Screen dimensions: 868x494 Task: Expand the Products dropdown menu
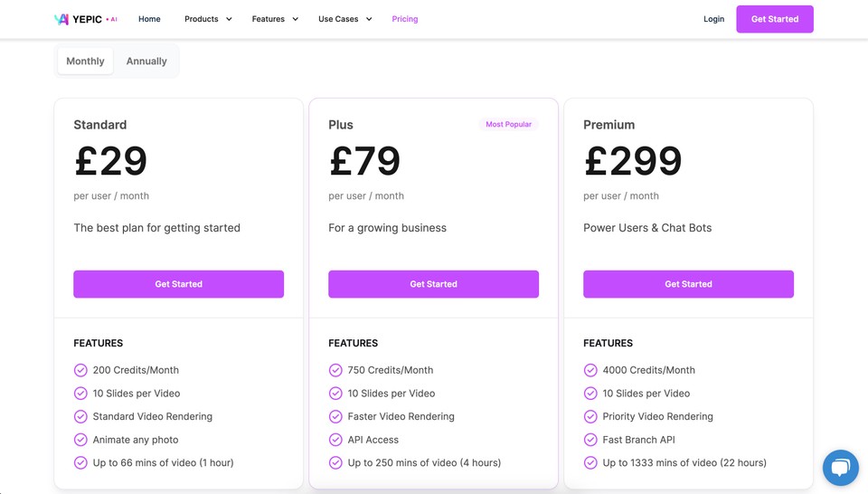tap(208, 19)
